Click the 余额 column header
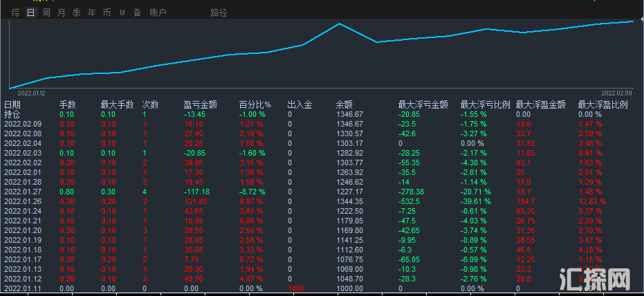644x296 pixels. 344,105
